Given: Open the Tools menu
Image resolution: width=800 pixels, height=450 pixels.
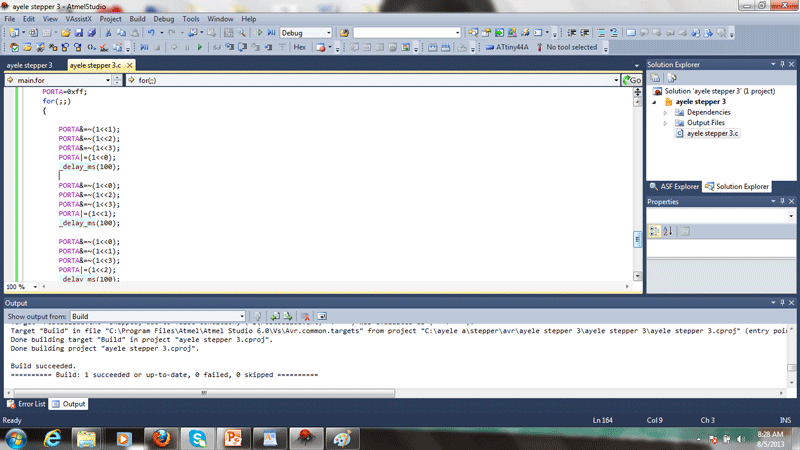Looking at the screenshot, I should click(191, 19).
